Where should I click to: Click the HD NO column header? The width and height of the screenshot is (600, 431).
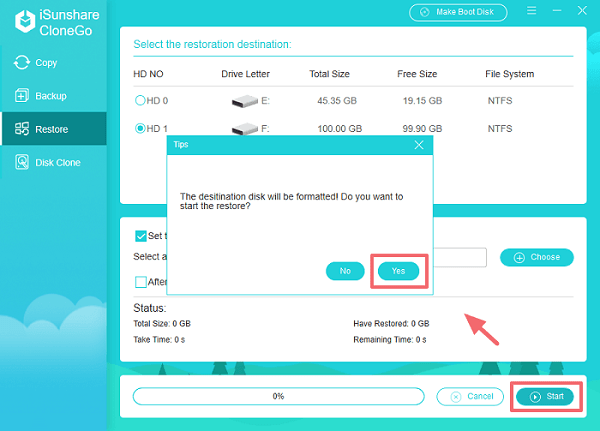tap(148, 74)
